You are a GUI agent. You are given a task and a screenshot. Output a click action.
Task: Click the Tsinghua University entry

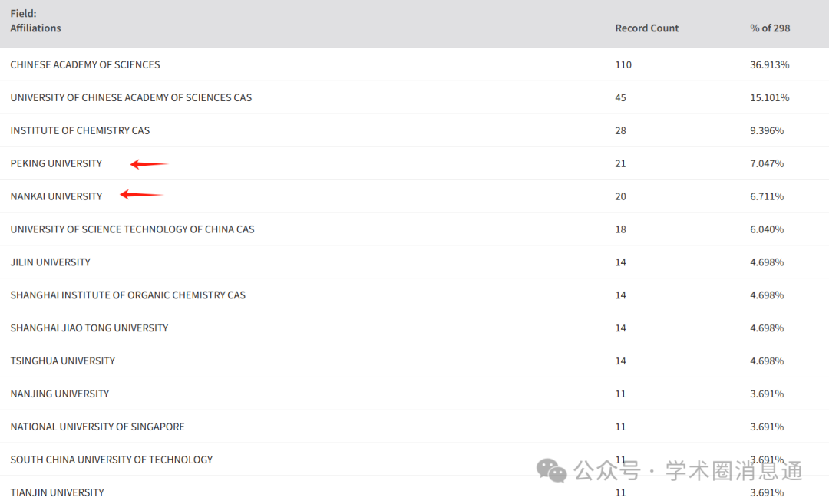point(62,361)
